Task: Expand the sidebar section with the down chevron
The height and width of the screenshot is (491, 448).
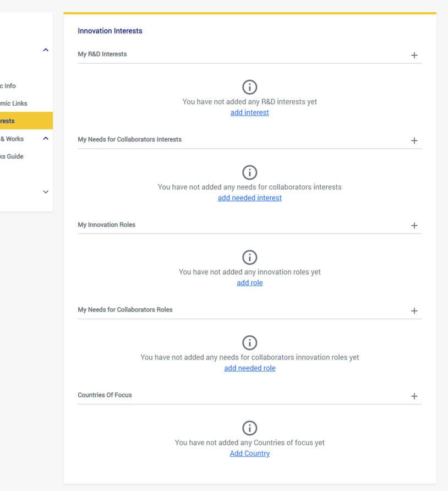Action: [46, 192]
